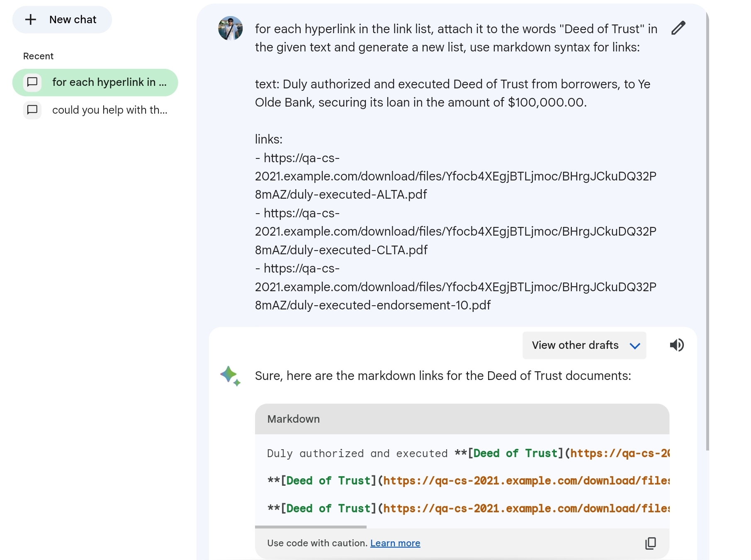
Task: Edit the prompt with the pencil icon
Action: (x=678, y=28)
